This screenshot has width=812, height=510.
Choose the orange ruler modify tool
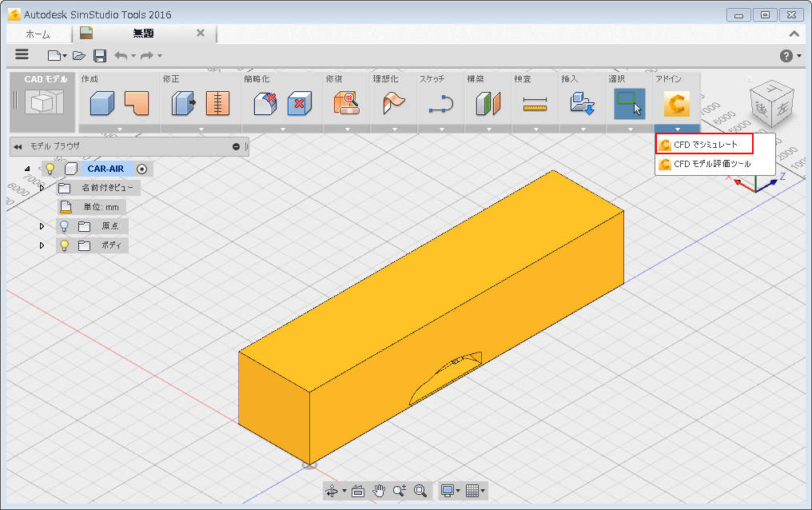click(218, 103)
